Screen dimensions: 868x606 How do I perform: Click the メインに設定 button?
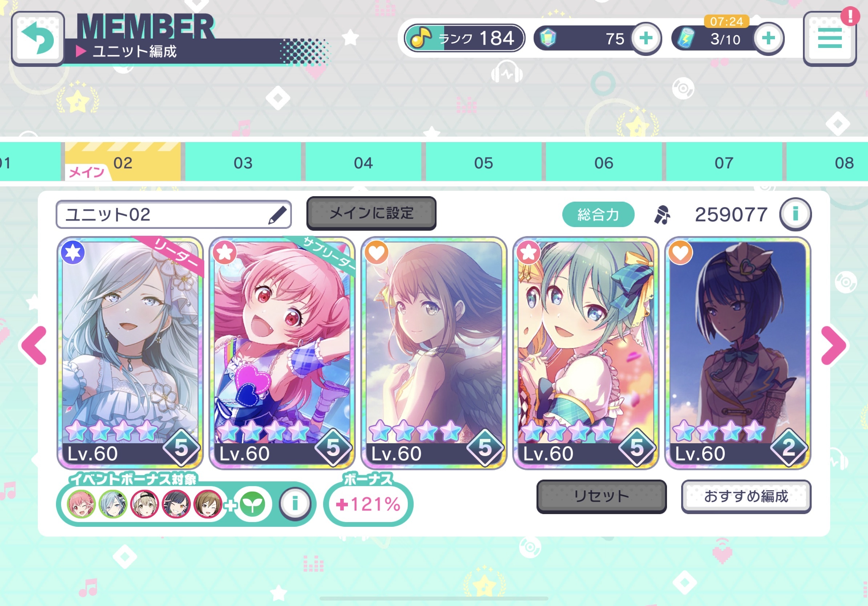coord(371,213)
